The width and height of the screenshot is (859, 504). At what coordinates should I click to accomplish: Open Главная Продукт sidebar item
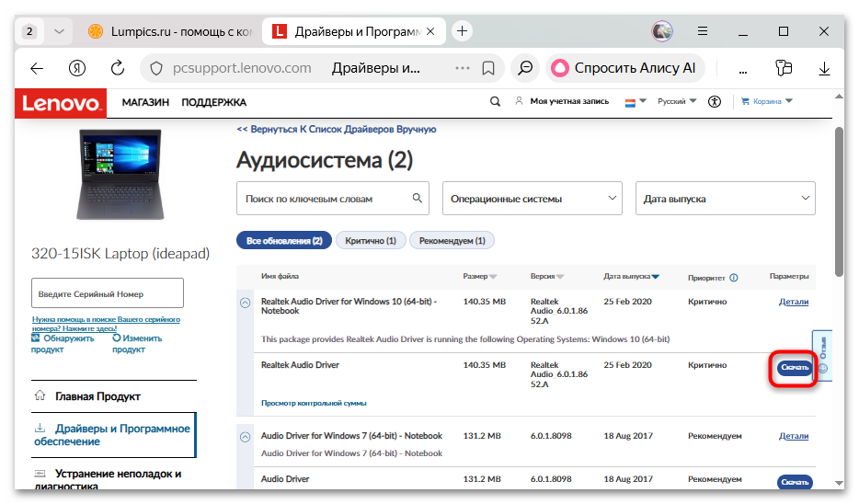[114, 396]
